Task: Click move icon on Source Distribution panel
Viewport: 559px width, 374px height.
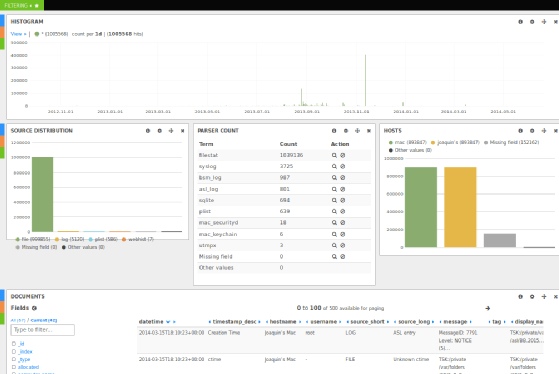Action: coord(171,131)
